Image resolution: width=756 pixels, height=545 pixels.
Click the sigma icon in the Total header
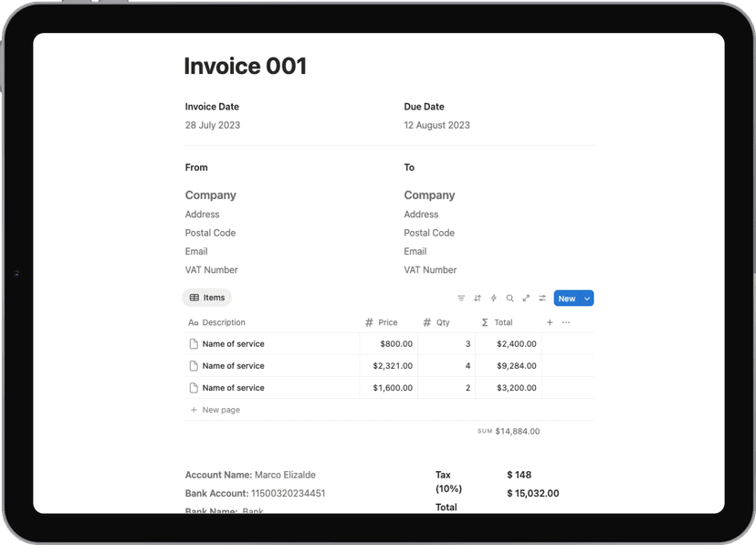485,322
